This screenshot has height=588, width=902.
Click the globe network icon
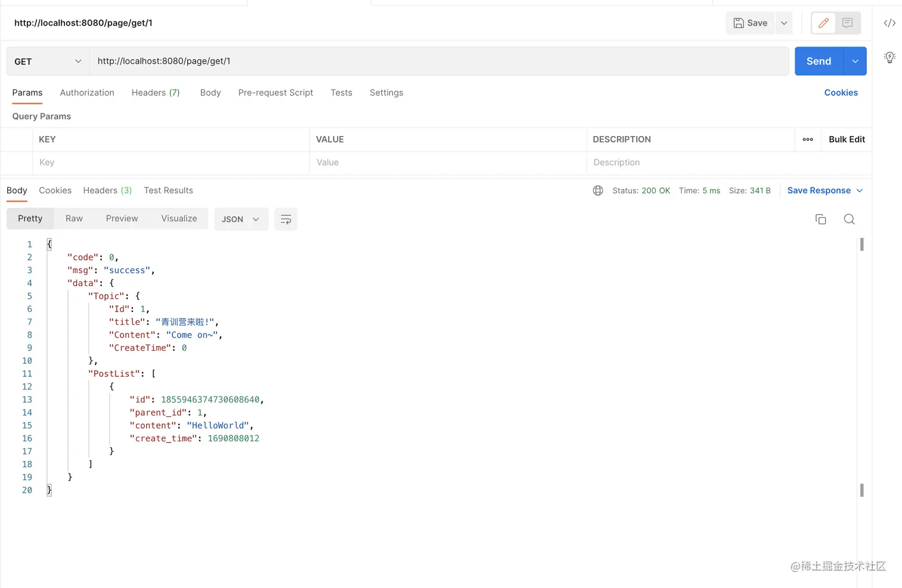tap(598, 191)
